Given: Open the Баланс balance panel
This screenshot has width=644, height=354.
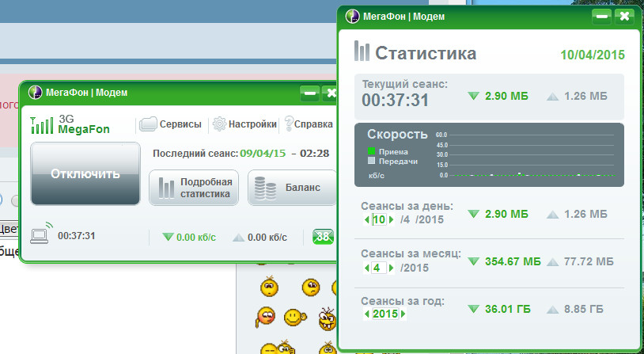Looking at the screenshot, I should (x=290, y=188).
